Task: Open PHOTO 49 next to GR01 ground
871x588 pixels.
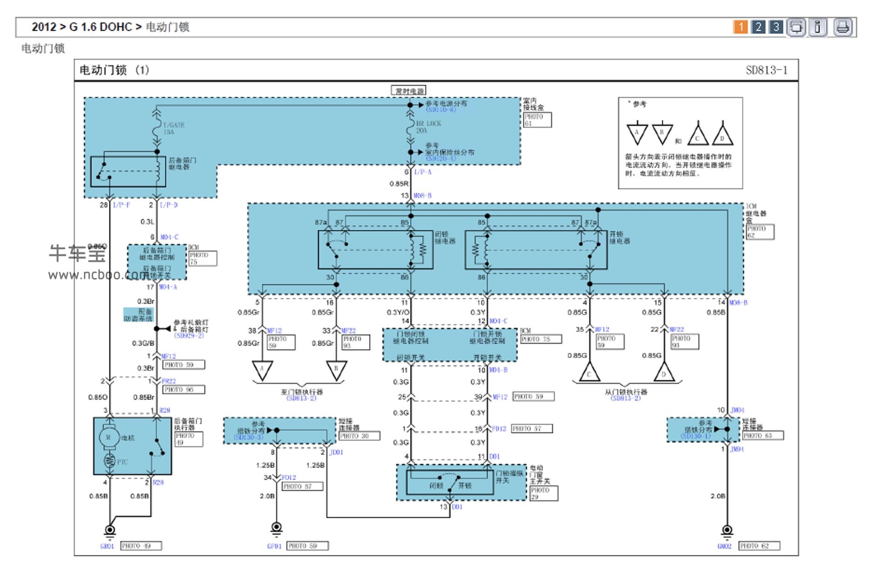Action: click(141, 546)
